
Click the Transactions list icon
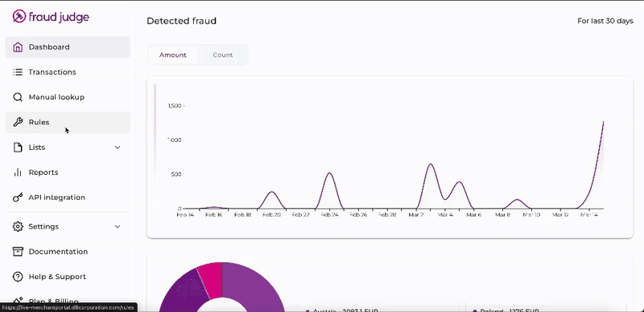pyautogui.click(x=18, y=72)
